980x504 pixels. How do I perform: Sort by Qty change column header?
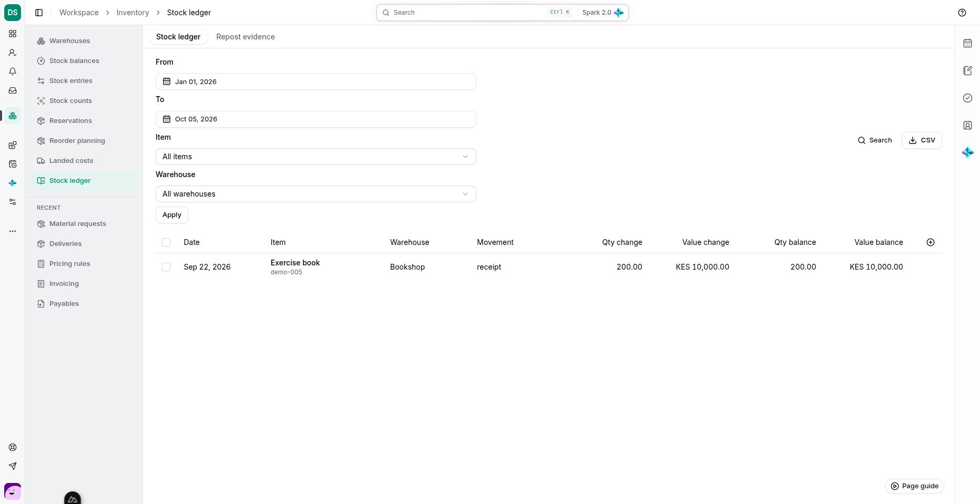622,242
